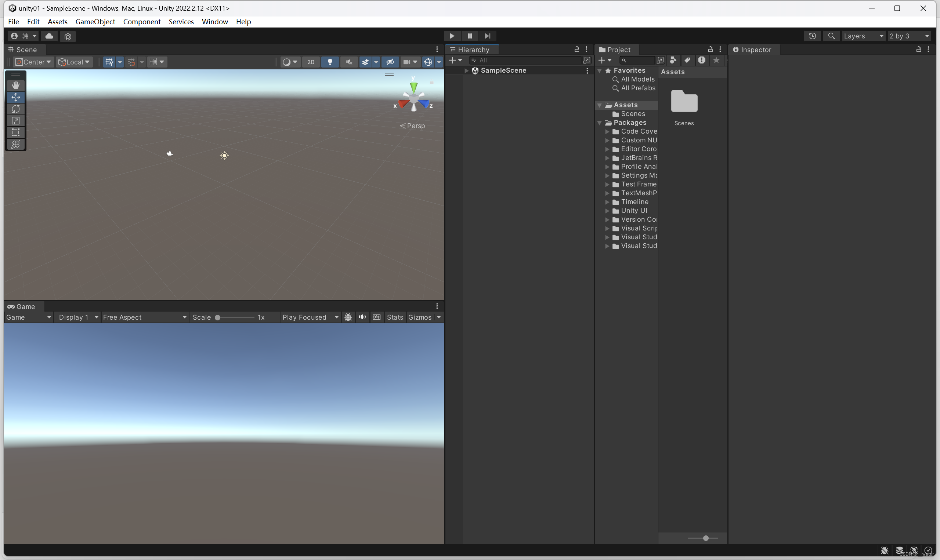Image resolution: width=940 pixels, height=560 pixels.
Task: Click the search-by-label icon in Project panel
Action: point(687,60)
